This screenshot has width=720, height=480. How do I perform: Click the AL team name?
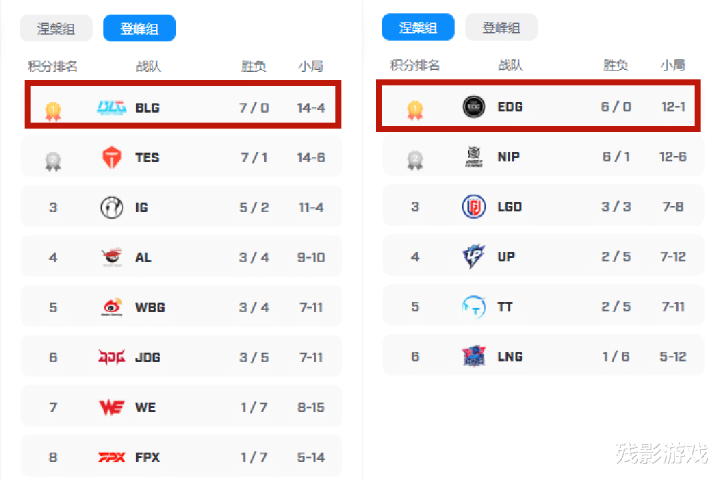(143, 258)
